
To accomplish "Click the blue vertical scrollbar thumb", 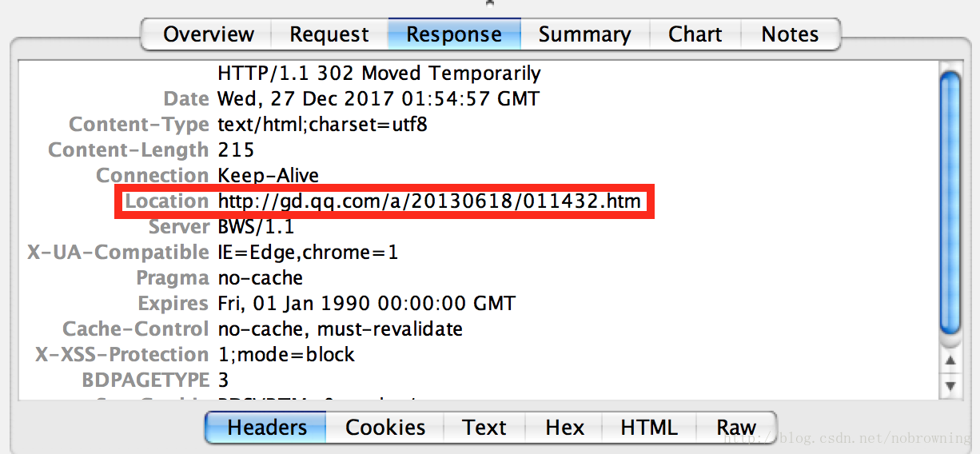I will [x=950, y=204].
